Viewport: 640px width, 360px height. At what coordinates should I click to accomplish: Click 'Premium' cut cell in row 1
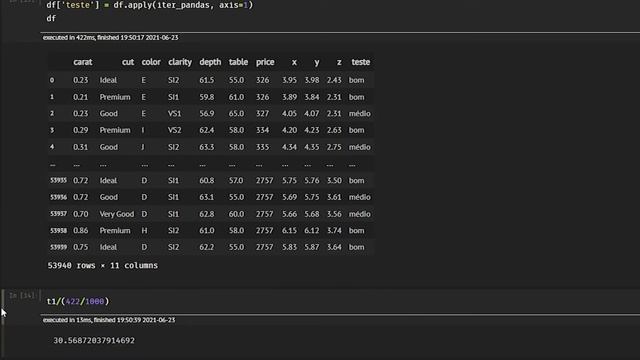pos(115,97)
